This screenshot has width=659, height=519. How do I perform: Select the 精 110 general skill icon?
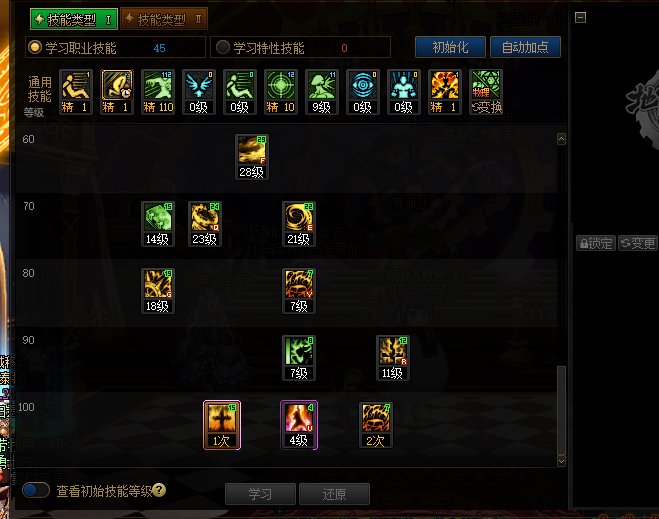pos(158,92)
